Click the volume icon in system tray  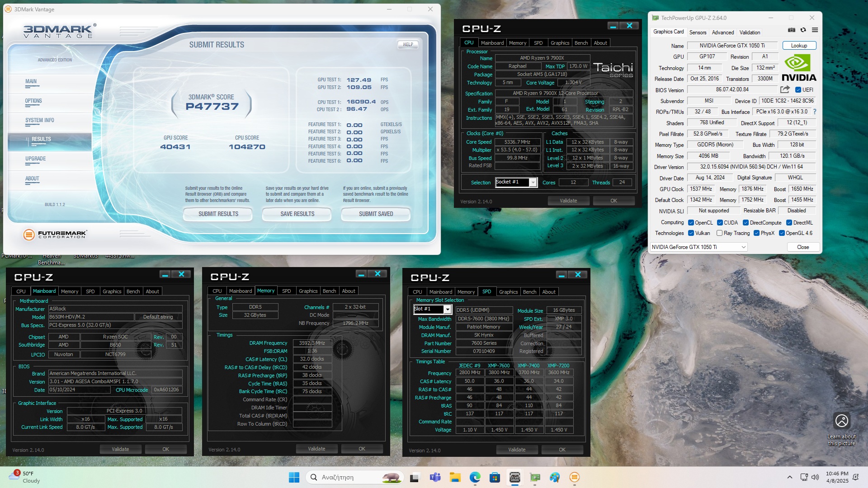click(x=815, y=477)
